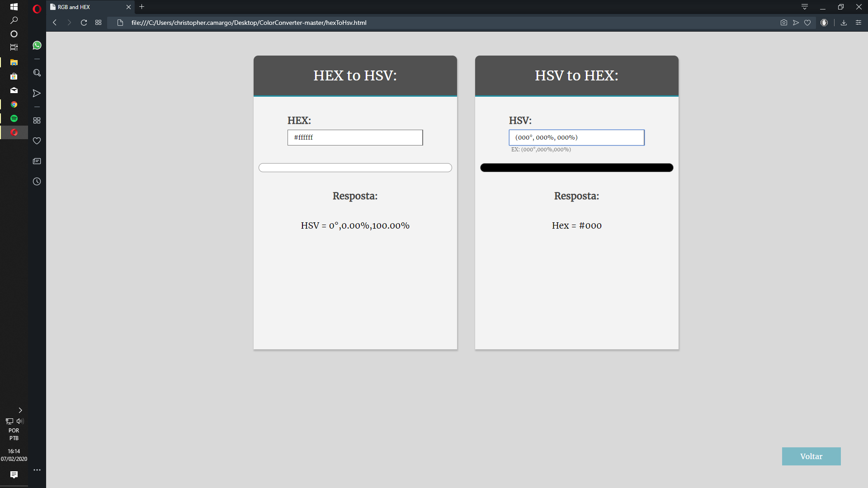Open Downloads from browser toolbar

844,23
